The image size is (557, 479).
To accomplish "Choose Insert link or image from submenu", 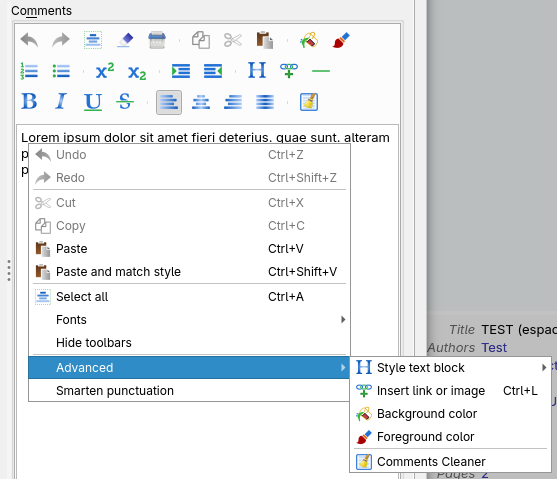I will 450,391.
